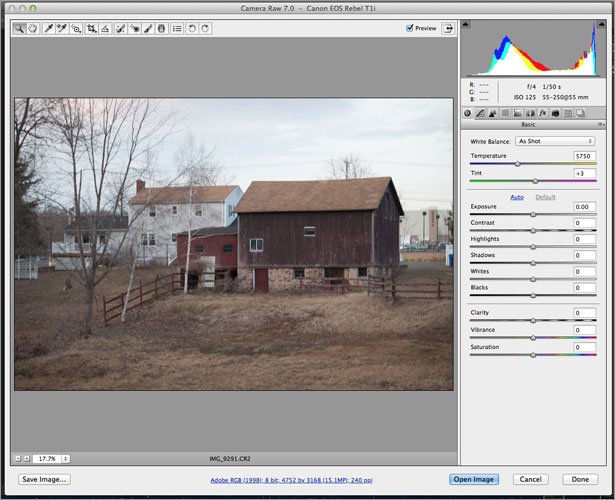Rotate image 90° counterclockwise
Image resolution: width=615 pixels, height=500 pixels.
coord(192,29)
